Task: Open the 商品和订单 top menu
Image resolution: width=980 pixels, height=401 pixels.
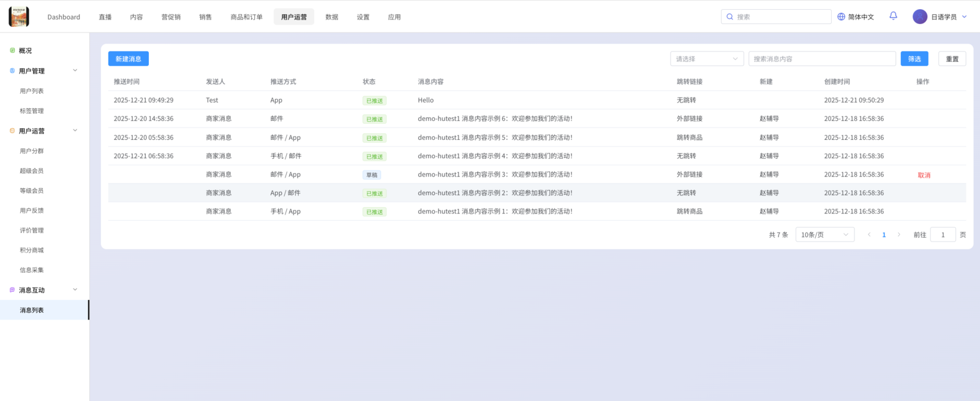Action: 246,17
